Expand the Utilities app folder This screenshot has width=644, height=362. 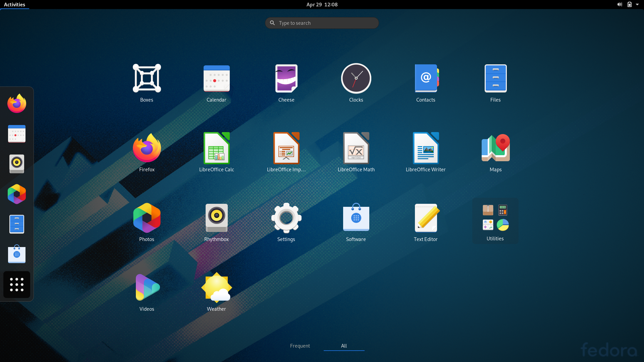click(495, 221)
